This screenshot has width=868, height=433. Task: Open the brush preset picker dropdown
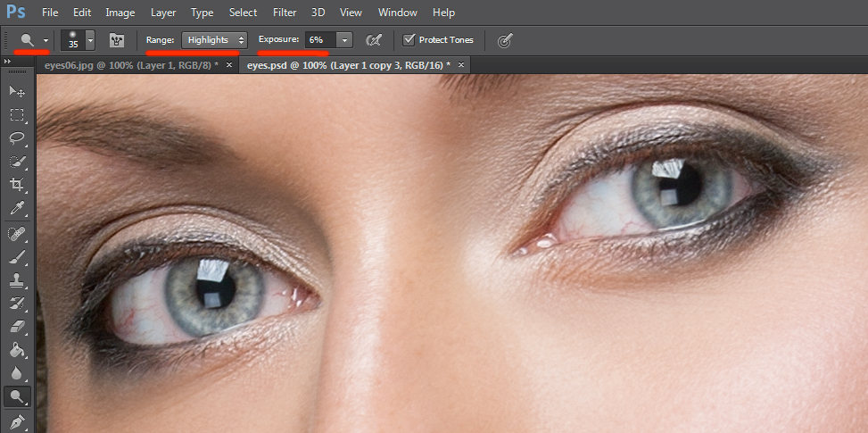point(90,40)
